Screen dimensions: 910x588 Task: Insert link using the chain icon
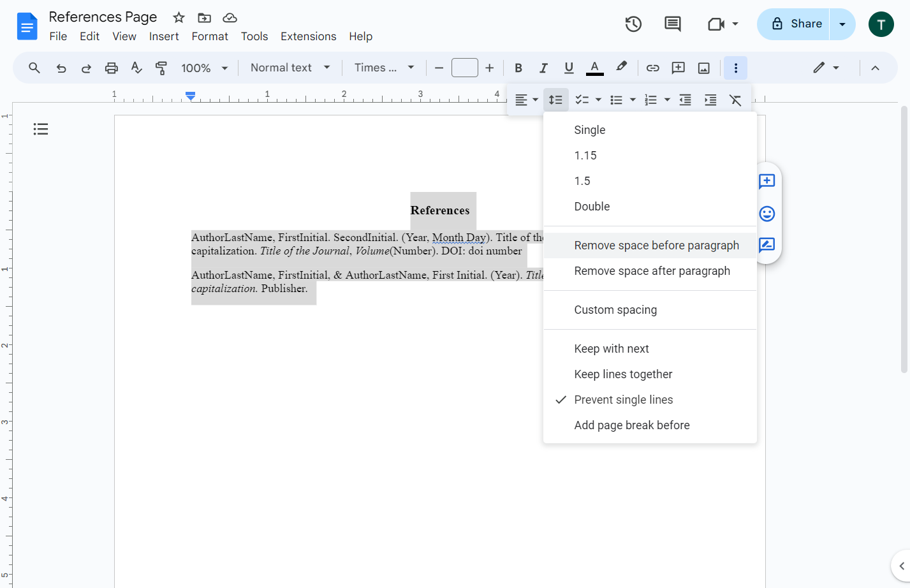tap(652, 68)
